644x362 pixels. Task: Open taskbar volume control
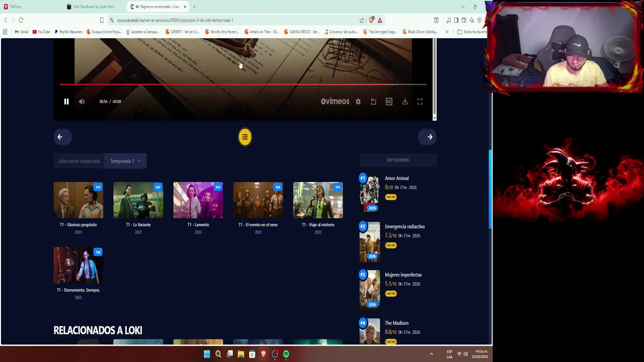click(x=465, y=354)
